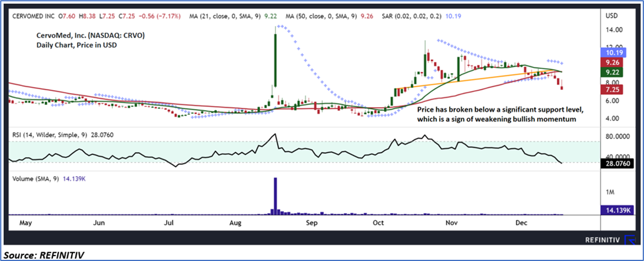644x261 pixels.
Task: Click the REFINITIV brand text
Action: point(603,240)
